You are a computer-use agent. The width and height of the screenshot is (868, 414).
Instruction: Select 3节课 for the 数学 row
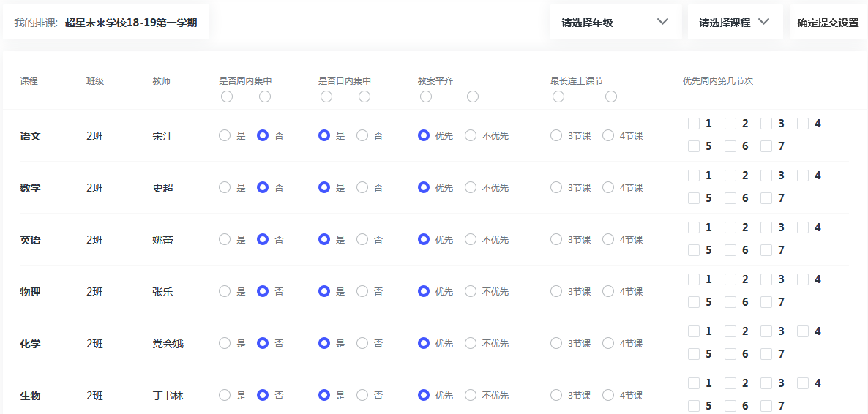557,187
